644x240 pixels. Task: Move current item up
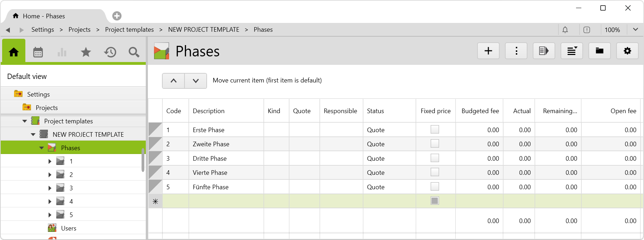point(174,81)
